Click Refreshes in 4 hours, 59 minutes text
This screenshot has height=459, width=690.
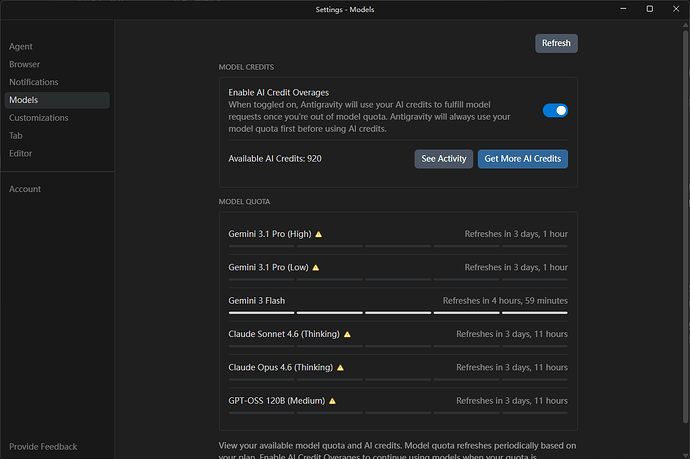point(505,301)
